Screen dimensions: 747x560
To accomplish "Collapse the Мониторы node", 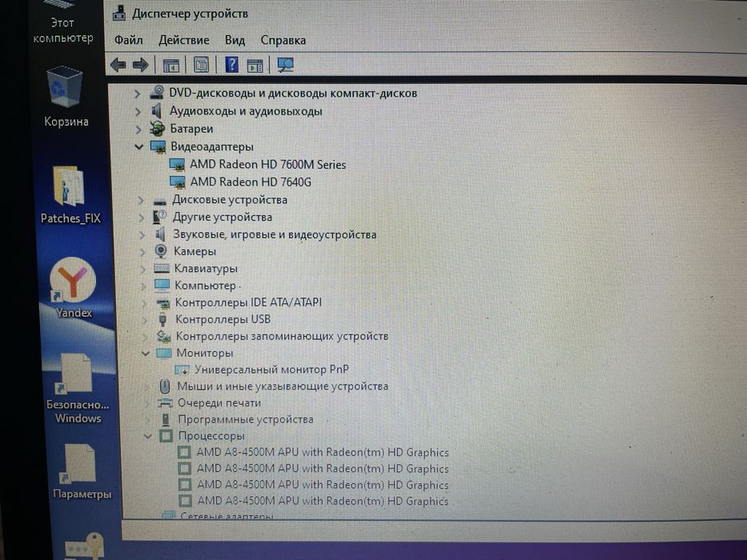I will 145,354.
